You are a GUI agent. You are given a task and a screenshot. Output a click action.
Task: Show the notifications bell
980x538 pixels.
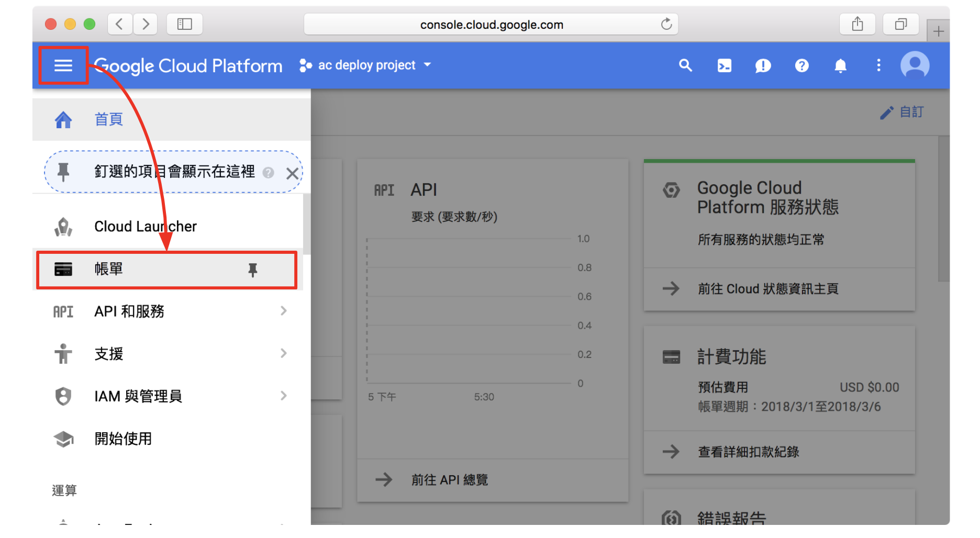840,65
